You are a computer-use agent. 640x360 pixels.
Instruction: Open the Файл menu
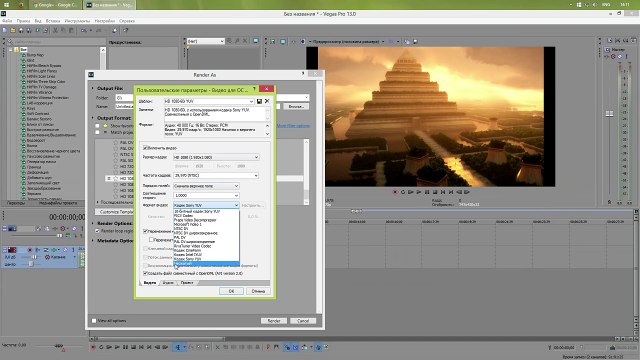click(7, 21)
